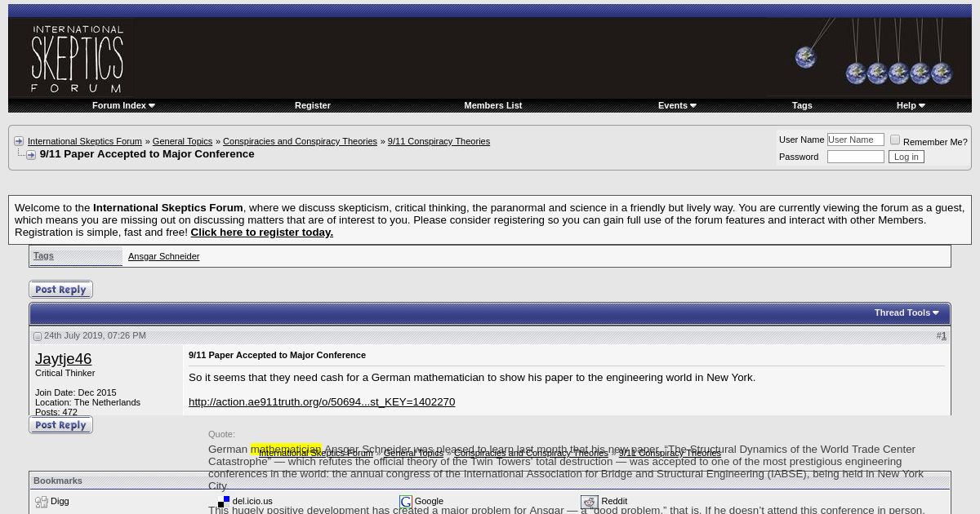Click the Reddit bookmark text link

(614, 501)
